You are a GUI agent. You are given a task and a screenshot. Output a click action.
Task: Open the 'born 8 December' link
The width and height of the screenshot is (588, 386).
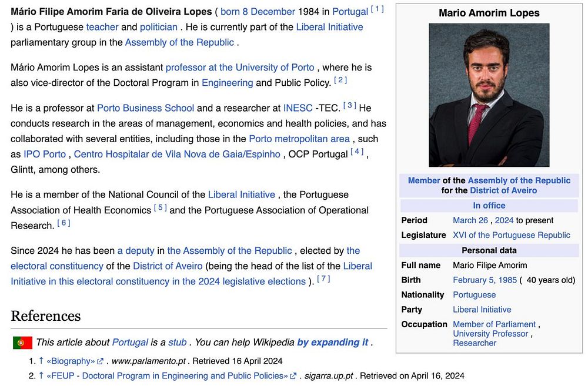(x=258, y=12)
